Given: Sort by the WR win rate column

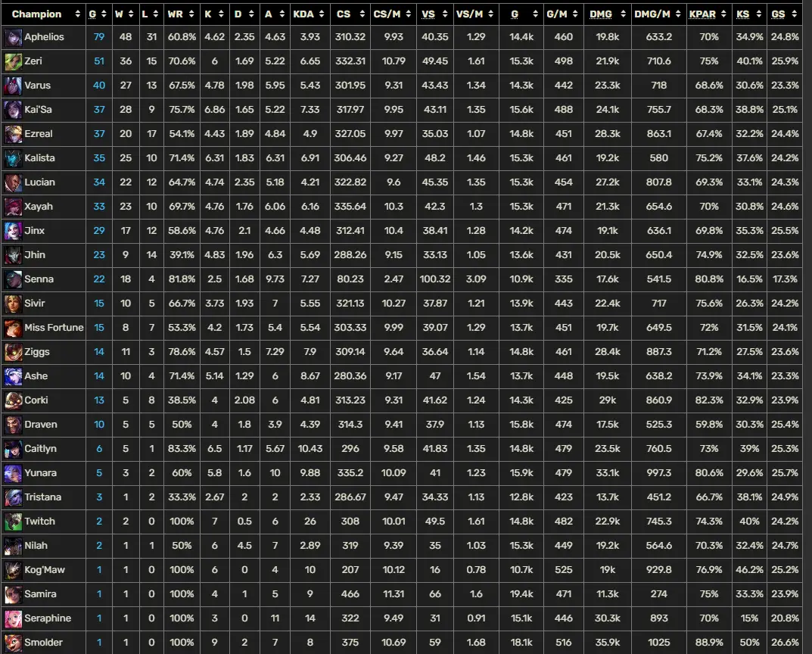Looking at the screenshot, I should 175,14.
